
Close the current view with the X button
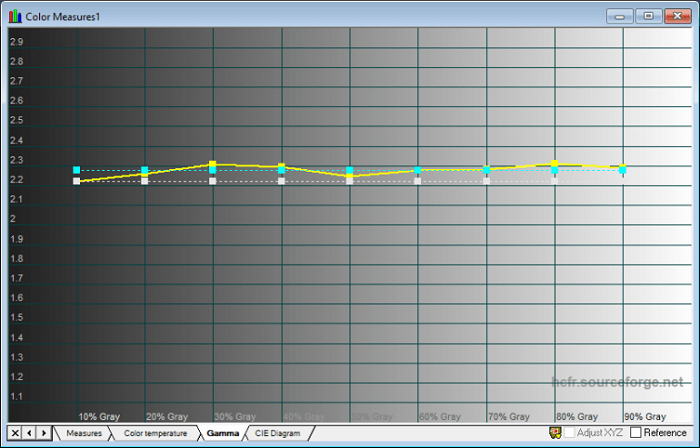(15, 433)
